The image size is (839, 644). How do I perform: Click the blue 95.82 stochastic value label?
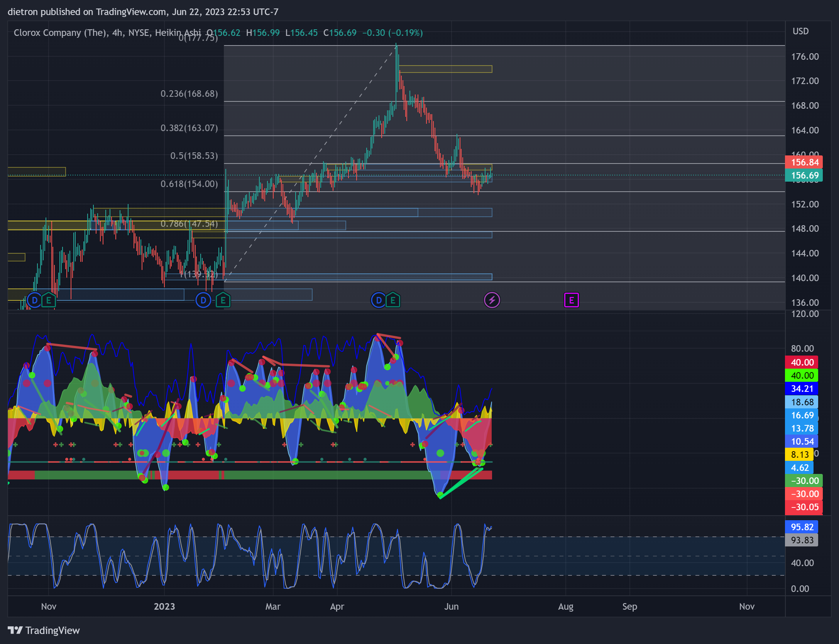(x=802, y=527)
